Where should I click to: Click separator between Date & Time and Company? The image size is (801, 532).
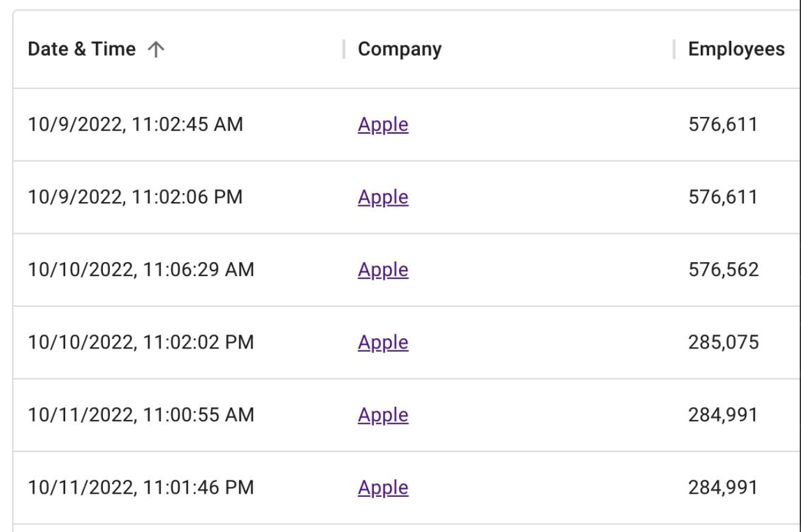tap(344, 49)
